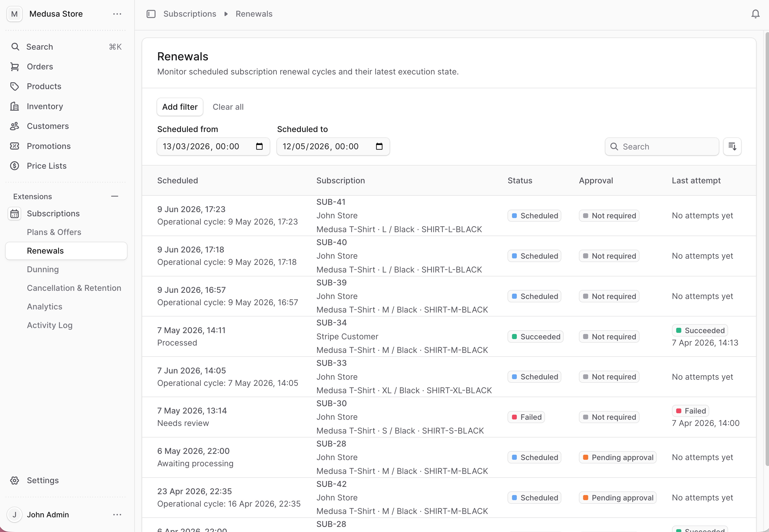Click the Last attempt column header
This screenshot has width=769, height=532.
click(696, 181)
